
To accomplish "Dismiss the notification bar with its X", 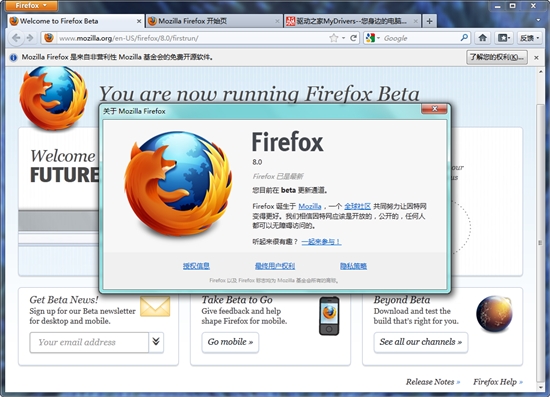I will tap(536, 58).
